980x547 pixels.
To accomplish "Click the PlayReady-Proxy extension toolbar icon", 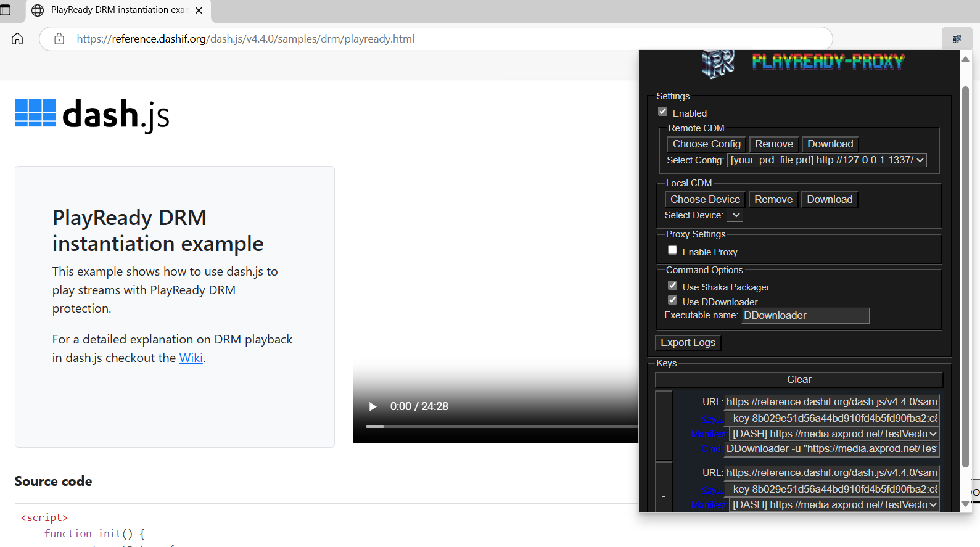I will point(957,39).
